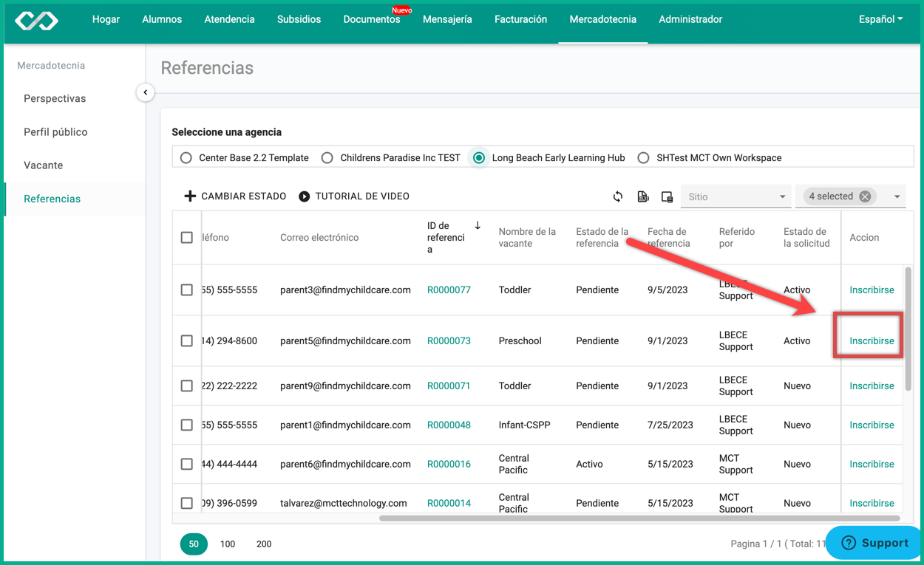Open reference R0000077

point(449,290)
